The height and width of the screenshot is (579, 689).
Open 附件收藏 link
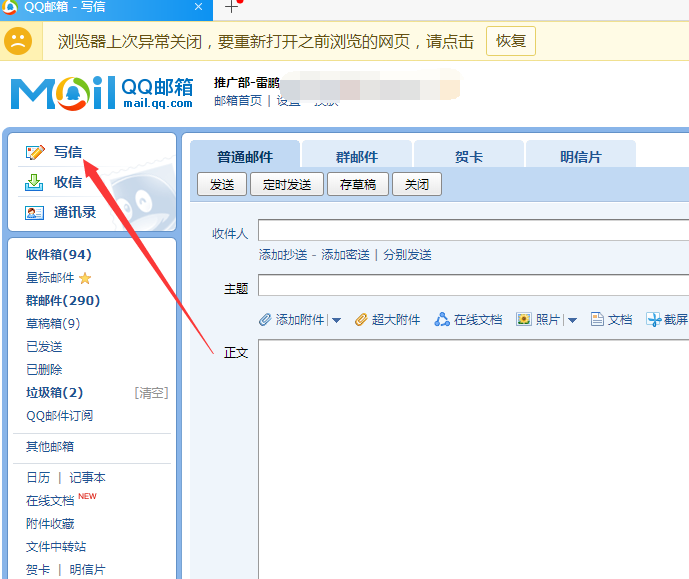coord(50,524)
